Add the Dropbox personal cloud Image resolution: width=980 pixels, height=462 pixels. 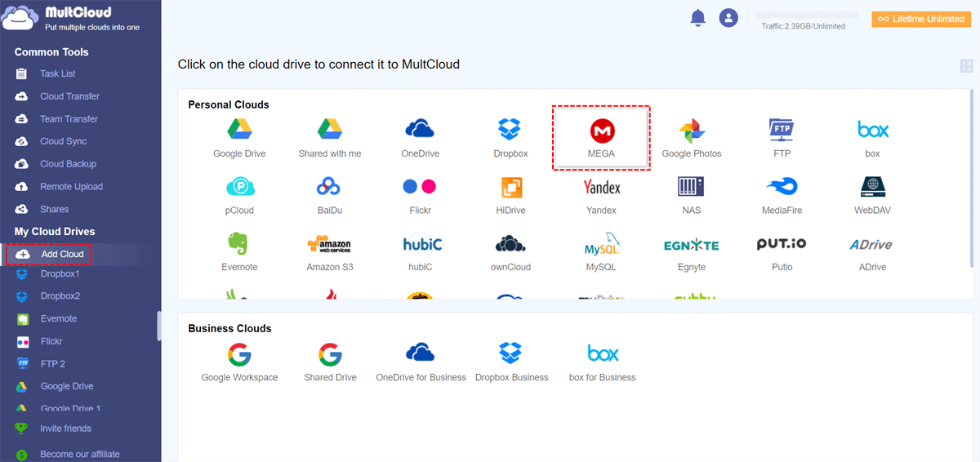coord(510,137)
